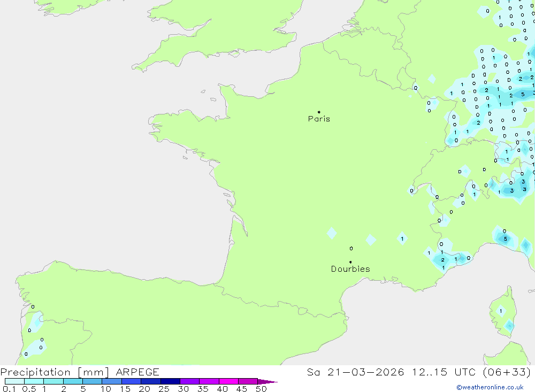Select the legend swatch between 5 and 10
Image resolution: width=535 pixels, height=392 pixels.
[92, 381]
